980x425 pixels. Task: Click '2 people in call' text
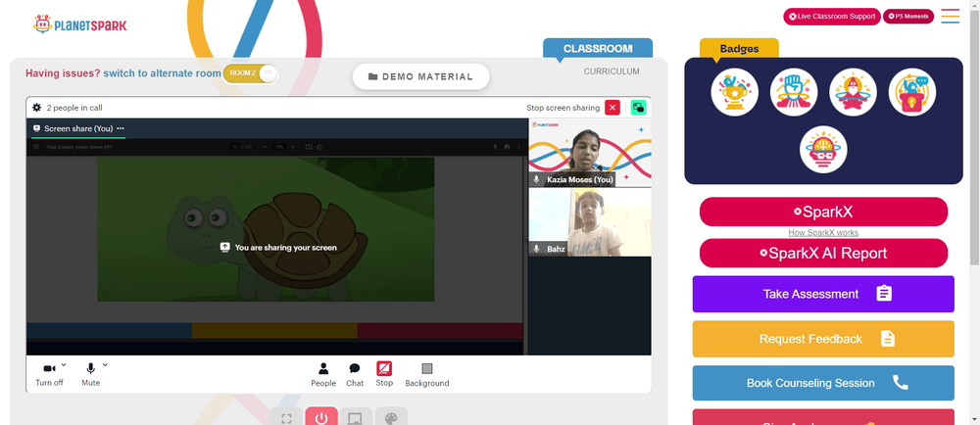click(x=74, y=108)
